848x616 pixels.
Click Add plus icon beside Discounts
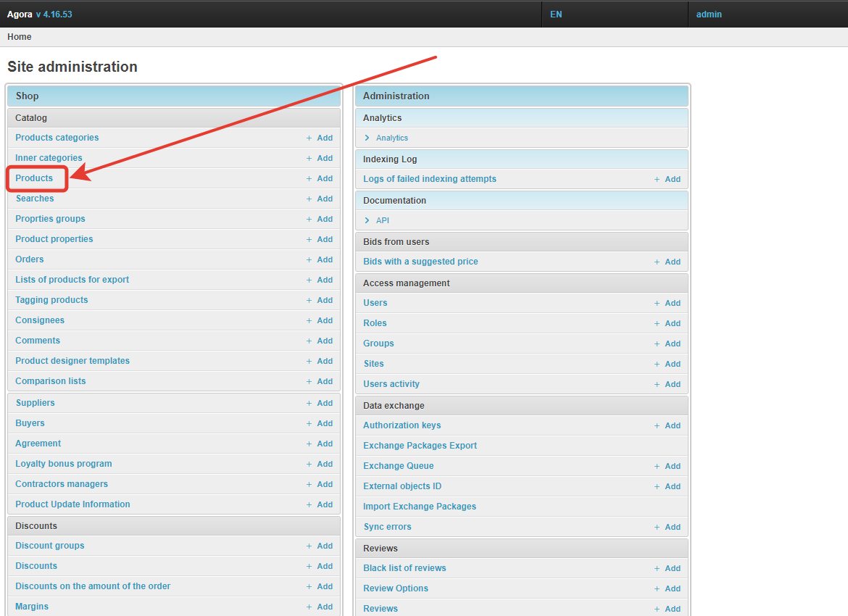309,566
